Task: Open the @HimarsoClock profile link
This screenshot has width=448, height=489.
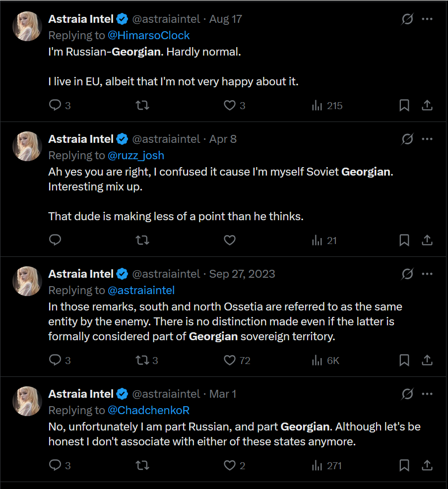Action: coord(149,35)
